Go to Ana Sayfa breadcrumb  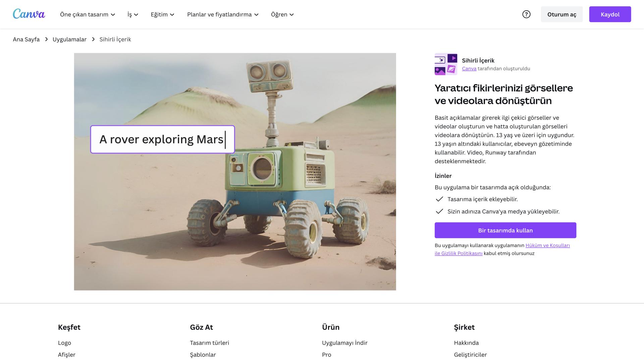pos(26,39)
